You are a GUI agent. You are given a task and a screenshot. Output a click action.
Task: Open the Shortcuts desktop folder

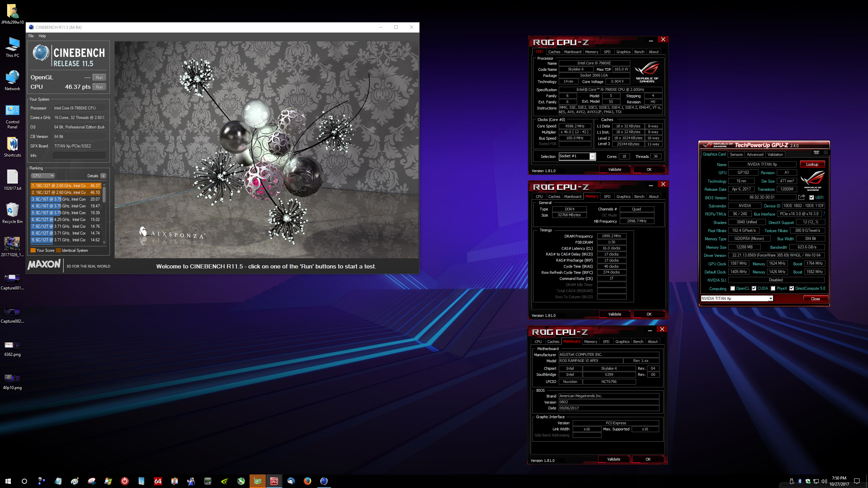click(x=12, y=147)
